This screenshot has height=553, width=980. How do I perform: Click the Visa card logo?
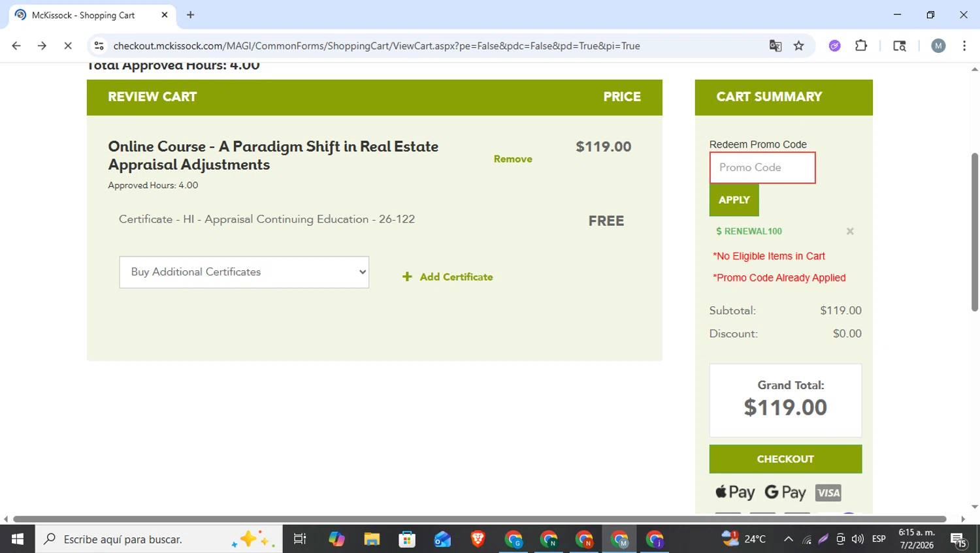coord(828,493)
